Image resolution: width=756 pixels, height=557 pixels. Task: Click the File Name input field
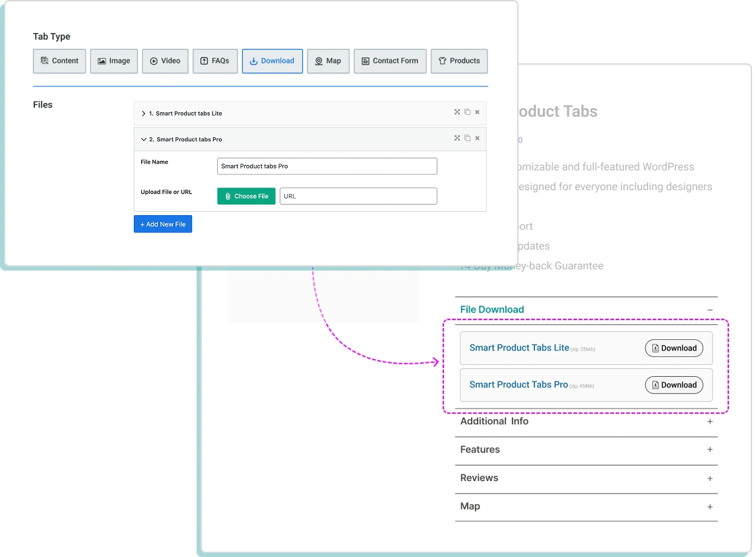[x=327, y=166]
